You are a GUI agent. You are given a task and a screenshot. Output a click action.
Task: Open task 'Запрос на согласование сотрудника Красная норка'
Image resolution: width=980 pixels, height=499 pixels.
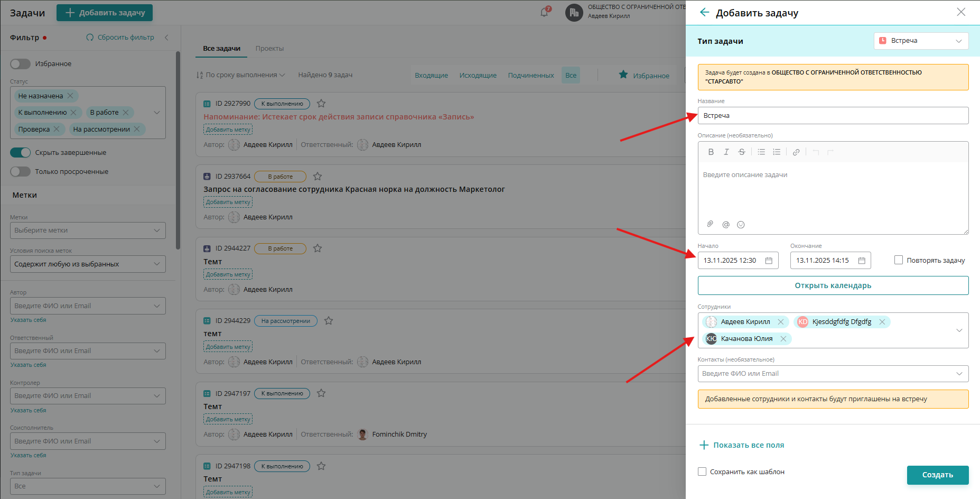click(x=354, y=189)
